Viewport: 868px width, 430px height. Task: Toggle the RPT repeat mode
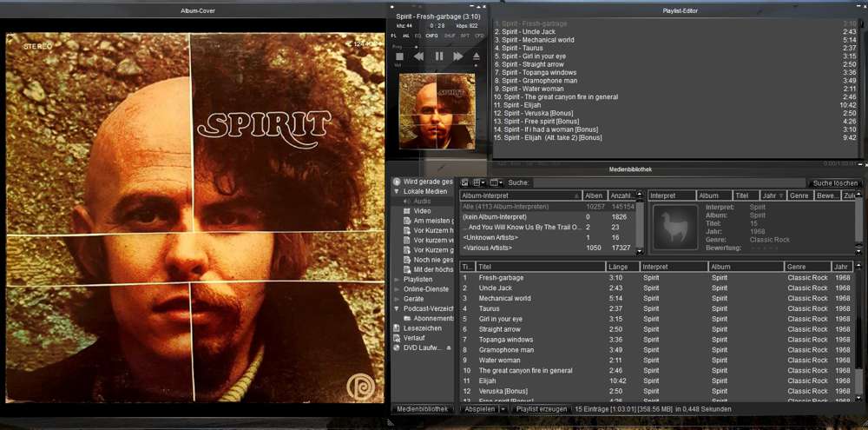pyautogui.click(x=465, y=36)
